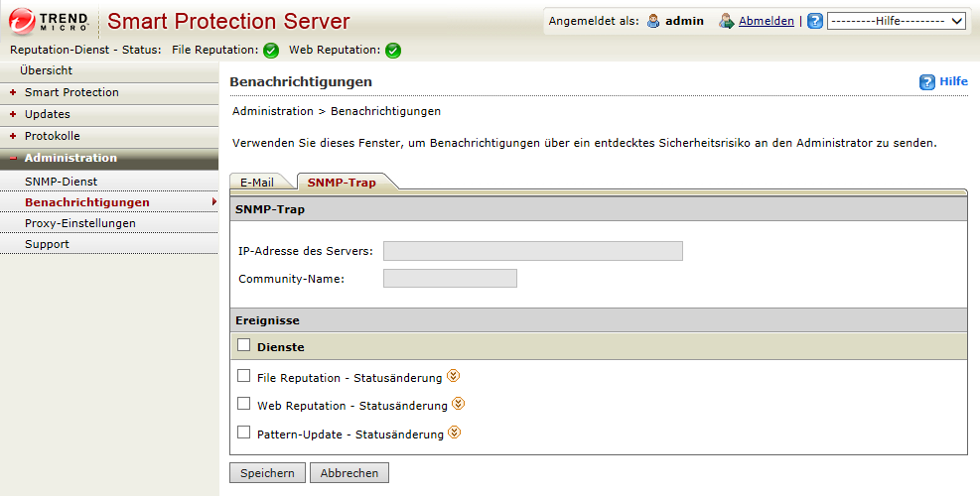Expand Pattern-Update Statusänderung details arrow
Image resolution: width=980 pixels, height=496 pixels.
[x=455, y=433]
